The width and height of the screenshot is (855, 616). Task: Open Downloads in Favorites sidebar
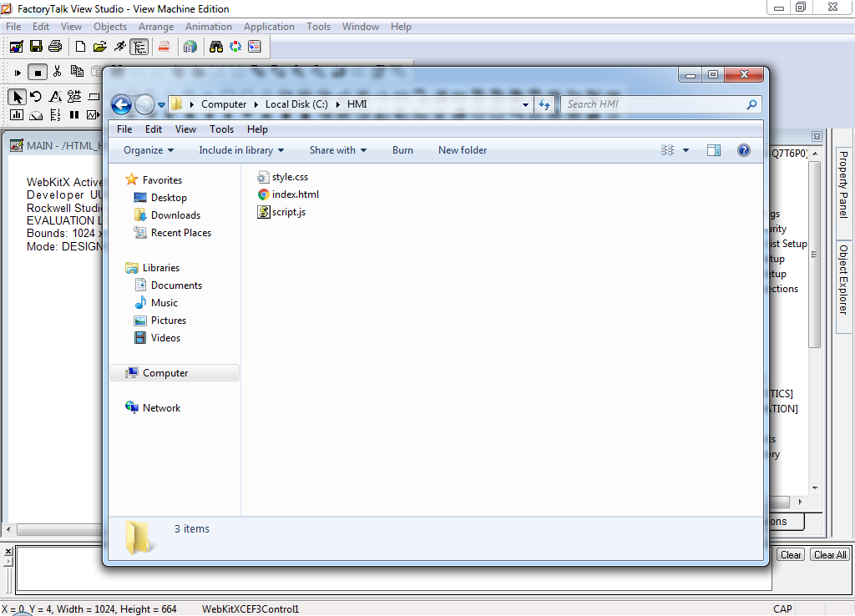(x=167, y=215)
